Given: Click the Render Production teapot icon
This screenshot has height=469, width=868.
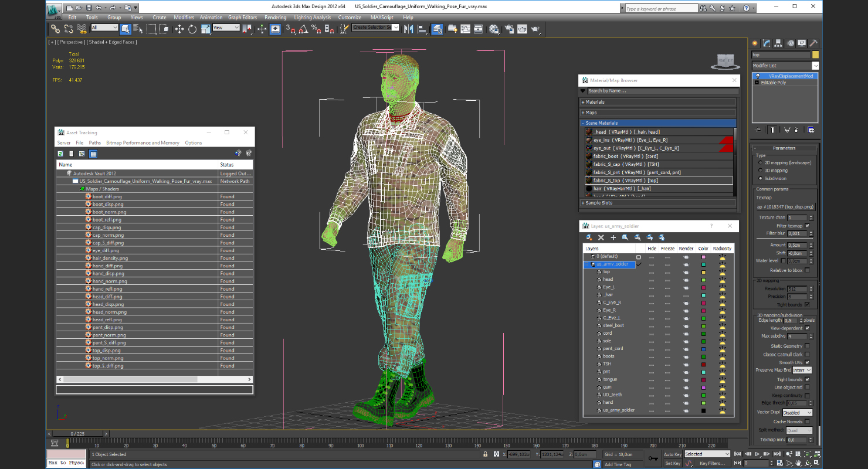Looking at the screenshot, I should click(535, 29).
